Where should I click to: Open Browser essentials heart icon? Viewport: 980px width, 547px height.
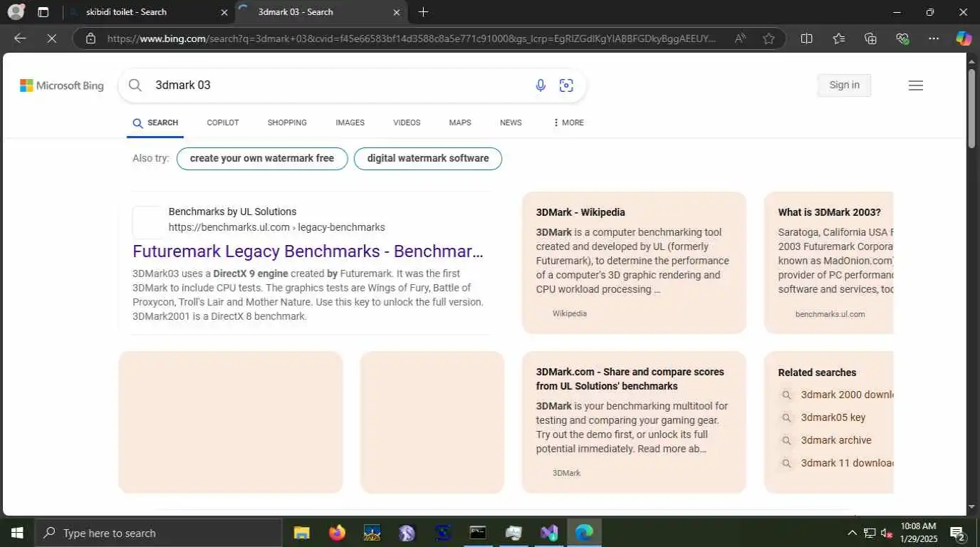tap(902, 38)
